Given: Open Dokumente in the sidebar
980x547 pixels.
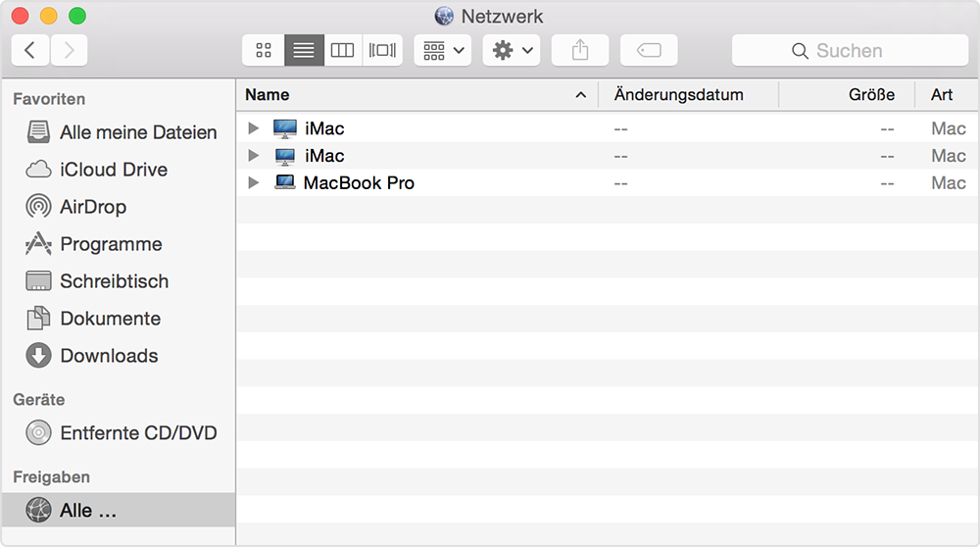Looking at the screenshot, I should click(x=119, y=319).
